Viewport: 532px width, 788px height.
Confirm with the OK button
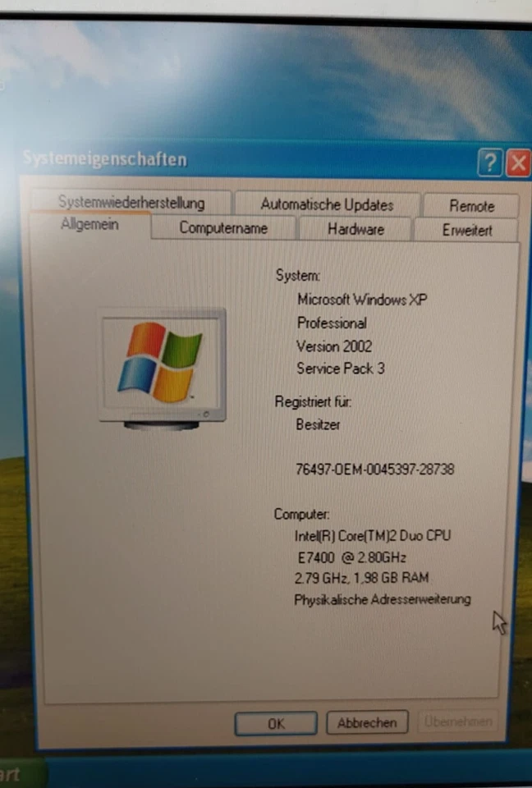[276, 724]
